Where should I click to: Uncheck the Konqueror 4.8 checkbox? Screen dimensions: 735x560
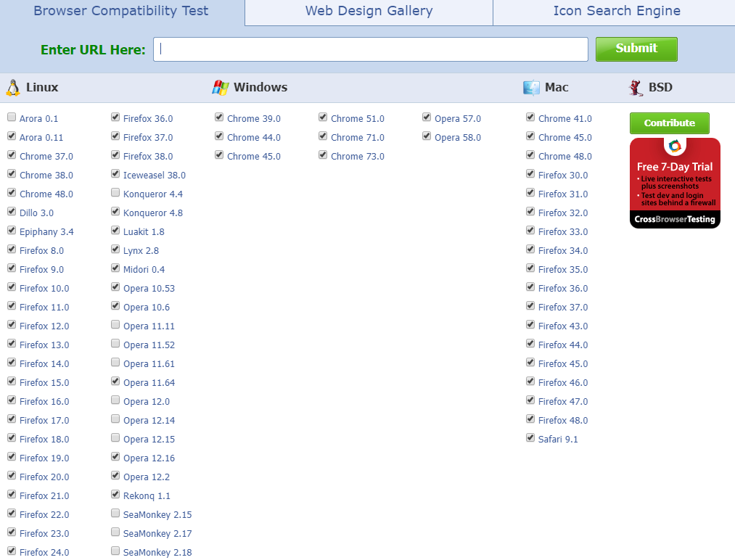pos(115,211)
